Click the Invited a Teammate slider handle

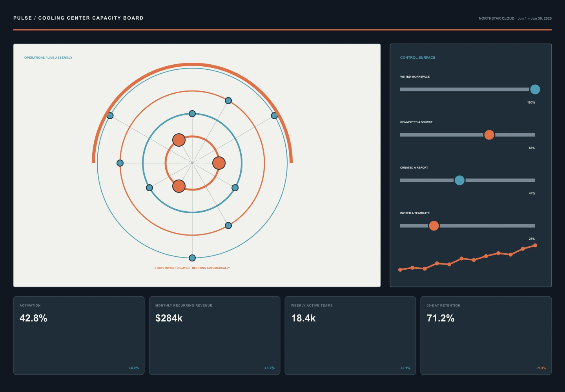point(434,226)
